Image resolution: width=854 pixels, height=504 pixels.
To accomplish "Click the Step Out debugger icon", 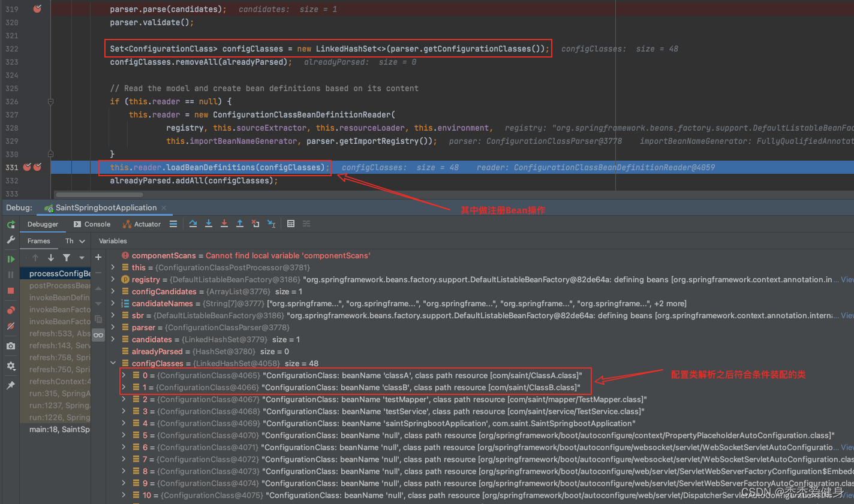I will [239, 224].
